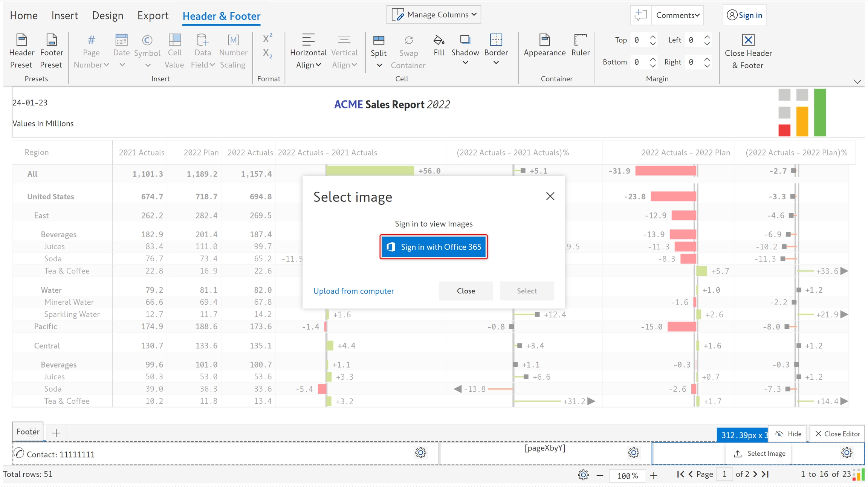
Task: Switch to the Design tab
Action: click(107, 15)
